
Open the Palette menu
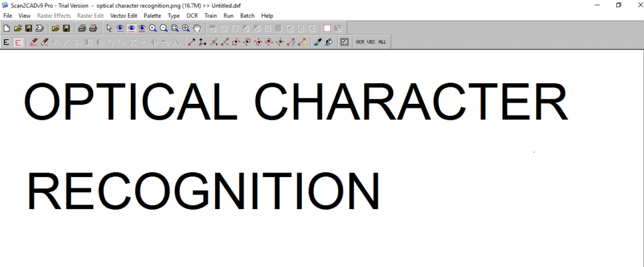click(152, 16)
